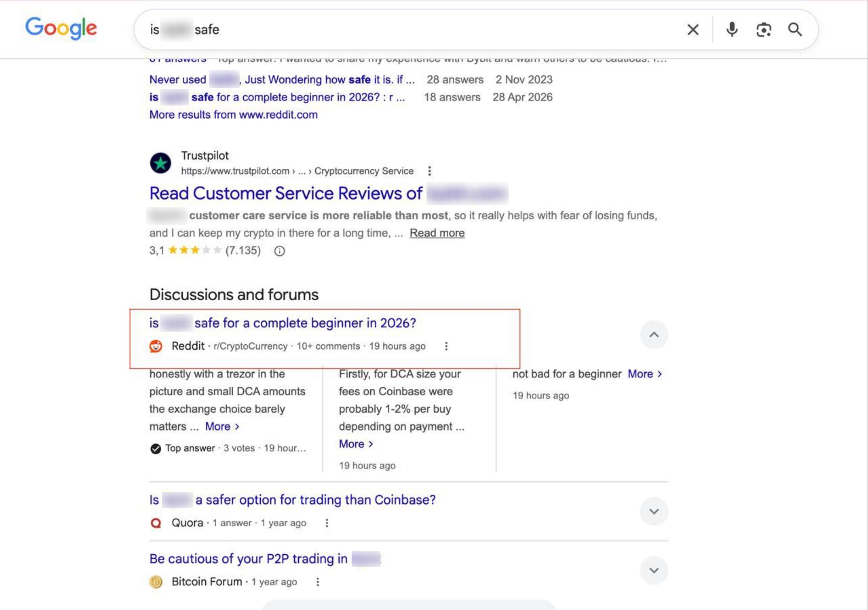The width and height of the screenshot is (868, 610).
Task: Click the Bitcoin Forum favicon icon
Action: tap(156, 582)
